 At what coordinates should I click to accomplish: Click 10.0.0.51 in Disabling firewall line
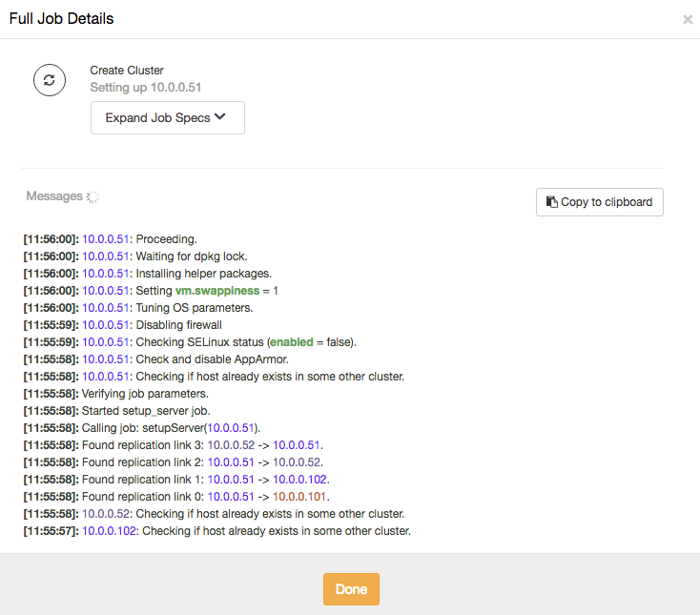[x=106, y=325]
